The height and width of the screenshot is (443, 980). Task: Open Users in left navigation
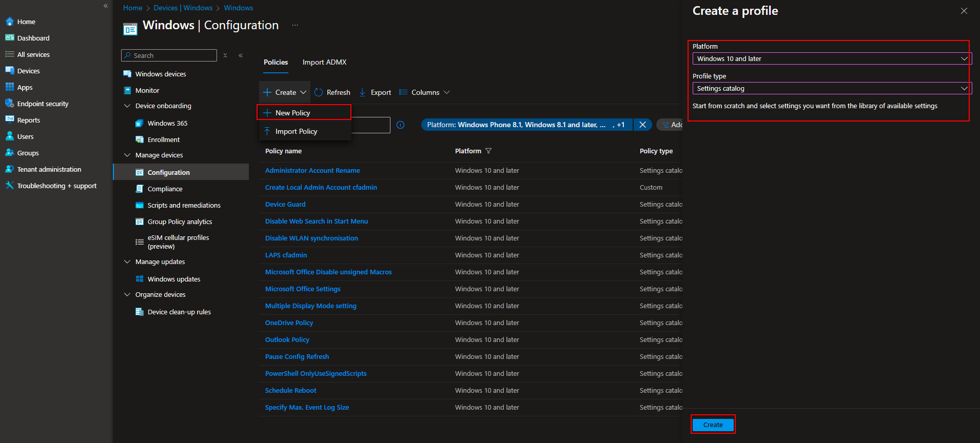pyautogui.click(x=25, y=136)
